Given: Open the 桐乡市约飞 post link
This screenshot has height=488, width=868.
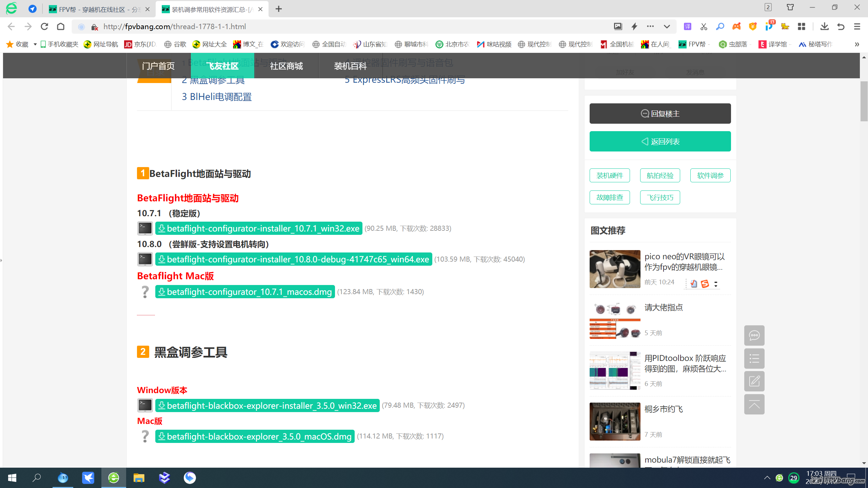Looking at the screenshot, I should point(664,409).
